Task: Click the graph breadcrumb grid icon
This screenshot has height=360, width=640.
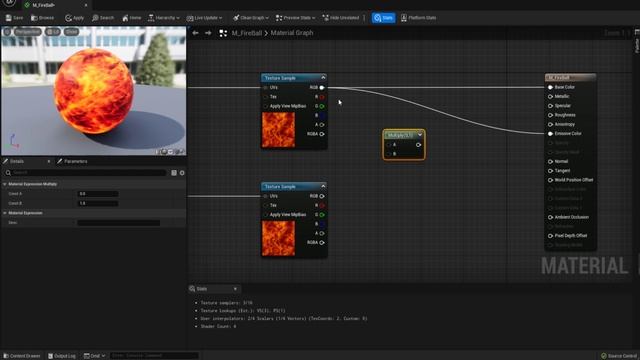Action: coord(223,33)
